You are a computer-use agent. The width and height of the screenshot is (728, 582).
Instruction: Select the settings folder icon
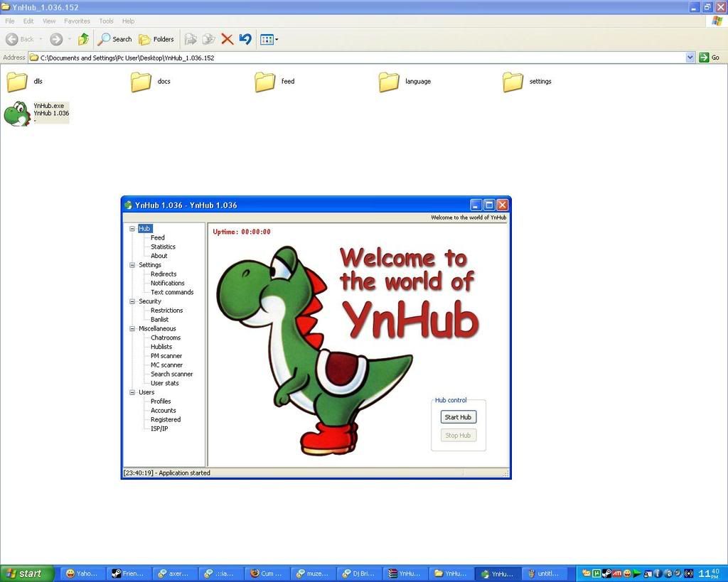(x=513, y=82)
